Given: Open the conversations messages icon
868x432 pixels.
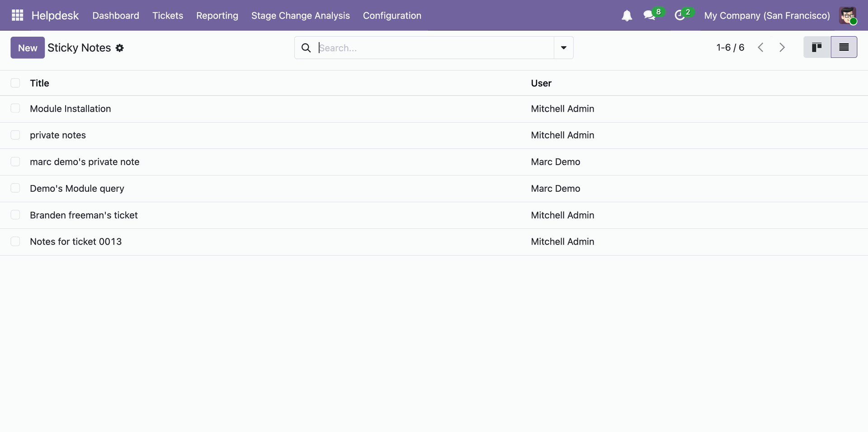Looking at the screenshot, I should [x=650, y=16].
